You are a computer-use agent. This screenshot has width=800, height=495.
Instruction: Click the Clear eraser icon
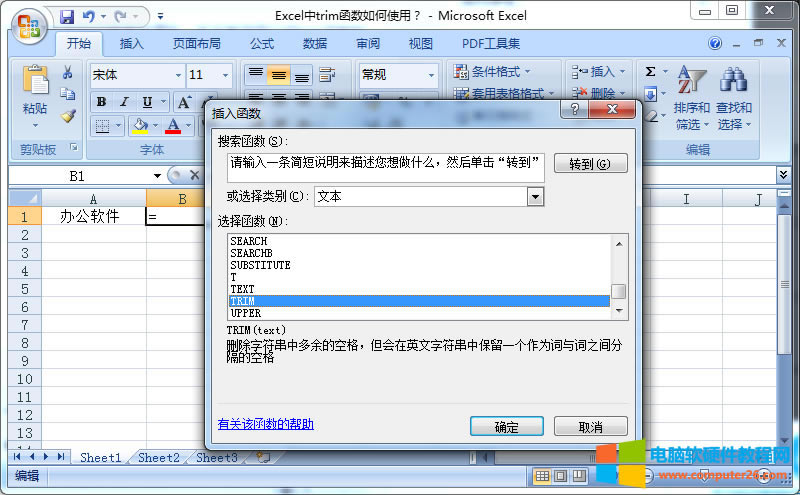(651, 116)
